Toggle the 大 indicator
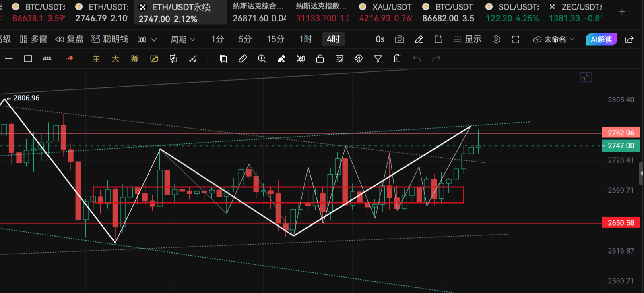Screen dimensions: 644x293 click(x=116, y=59)
